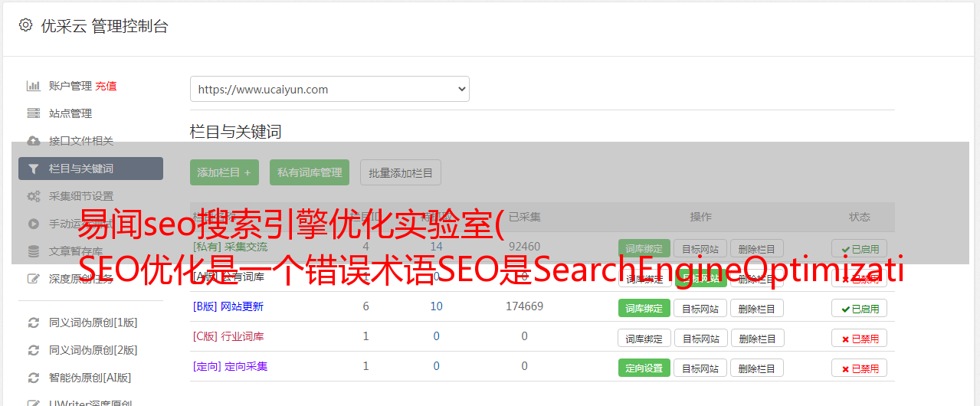This screenshot has width=980, height=406.
Task: Click the 添加栏目 + button
Action: pos(225,172)
